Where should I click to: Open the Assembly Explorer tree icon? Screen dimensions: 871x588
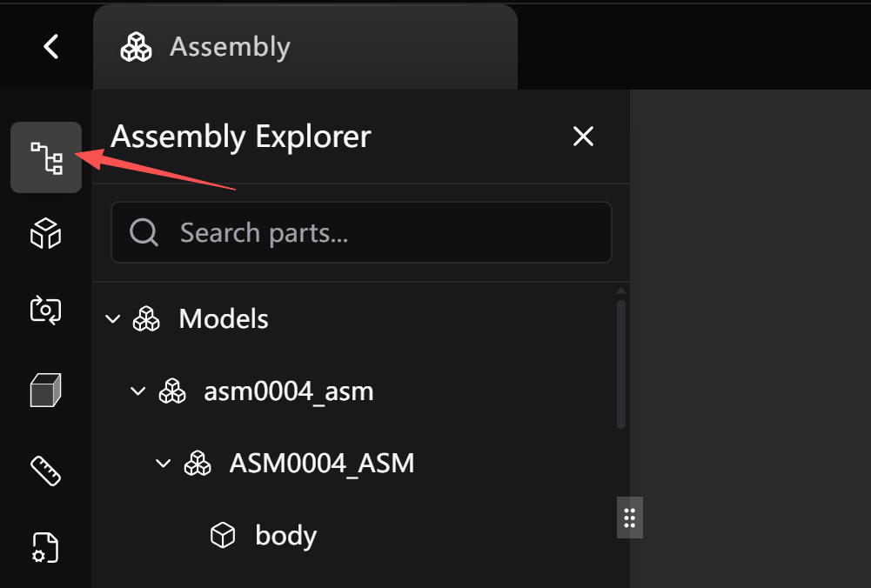pyautogui.click(x=46, y=157)
